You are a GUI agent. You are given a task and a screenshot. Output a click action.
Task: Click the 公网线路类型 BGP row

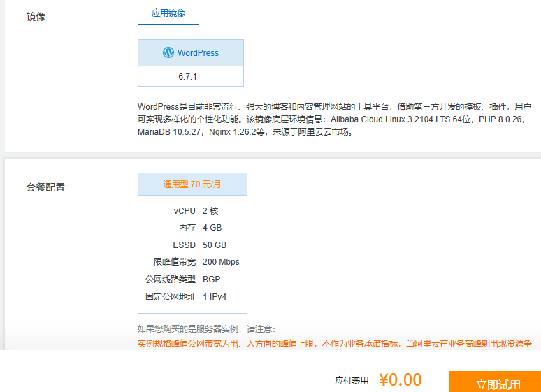(192, 280)
